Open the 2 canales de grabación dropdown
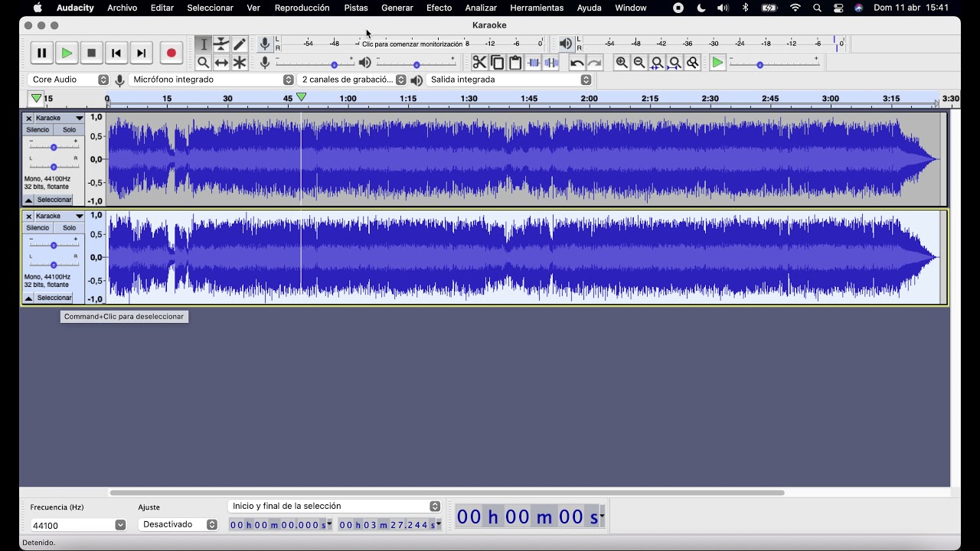The height and width of the screenshot is (551, 980). 352,80
